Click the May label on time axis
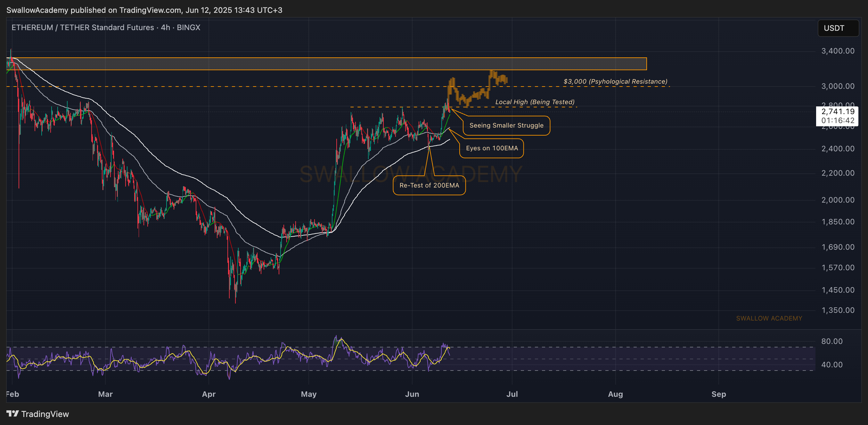This screenshot has height=425, width=868. pos(309,394)
